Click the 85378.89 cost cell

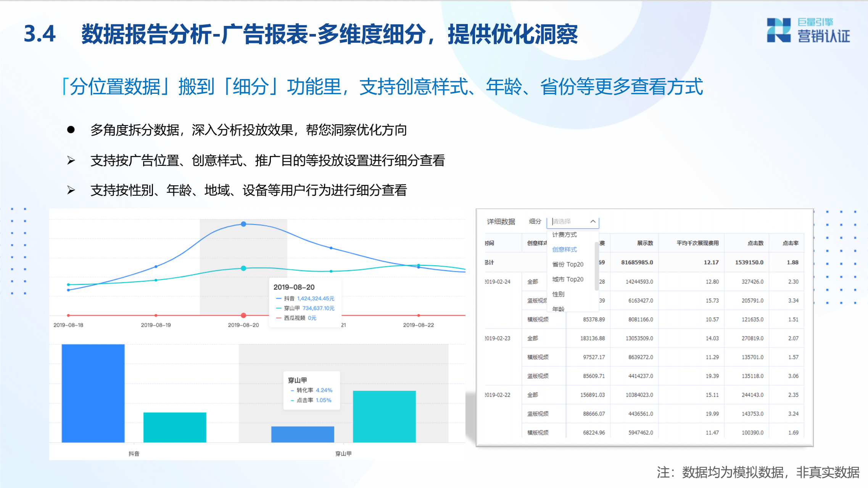tap(594, 319)
